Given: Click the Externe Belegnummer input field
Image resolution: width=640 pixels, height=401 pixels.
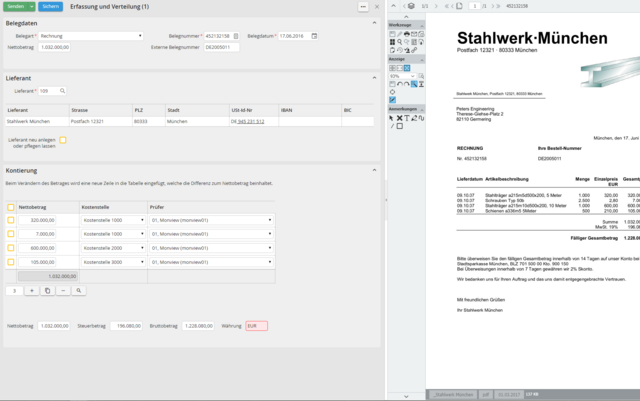Looking at the screenshot, I should pyautogui.click(x=222, y=47).
